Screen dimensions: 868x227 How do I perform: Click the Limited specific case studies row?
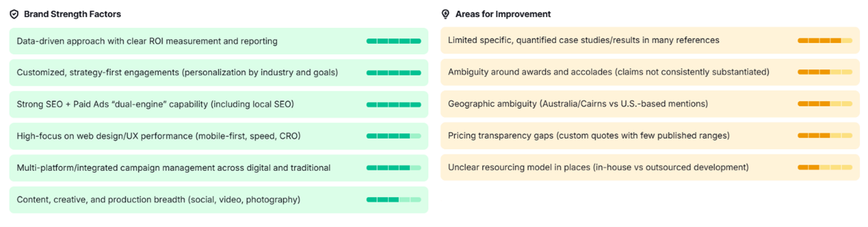pos(650,40)
